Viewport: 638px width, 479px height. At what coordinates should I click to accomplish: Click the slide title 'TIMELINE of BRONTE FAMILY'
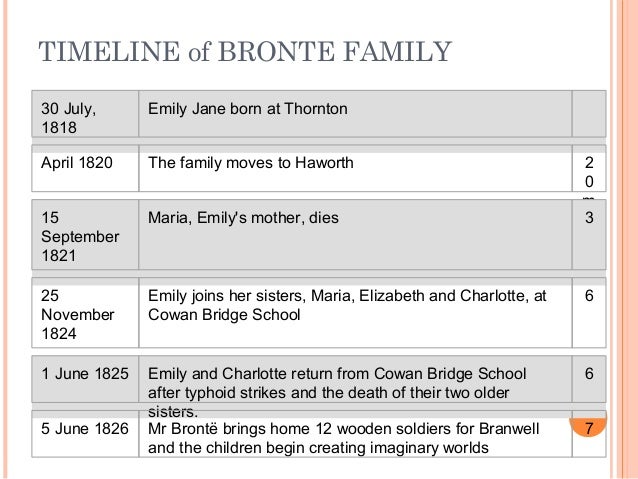click(244, 51)
